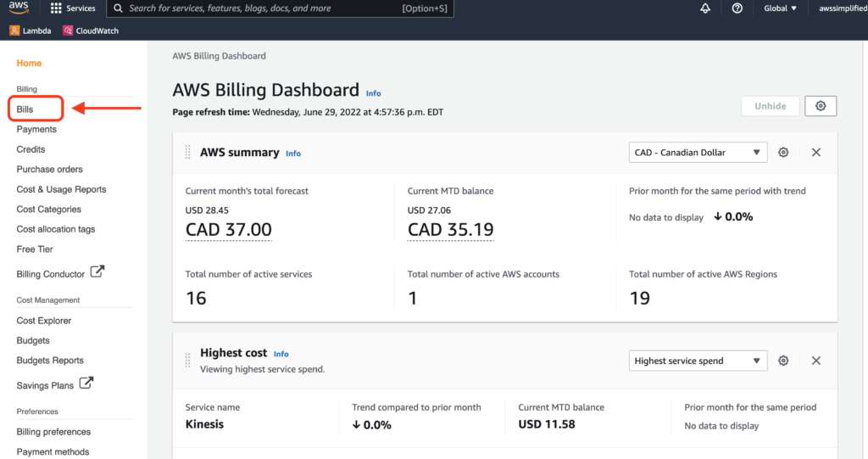The height and width of the screenshot is (459, 868).
Task: Open Highest cost widget settings gear
Action: coord(783,361)
